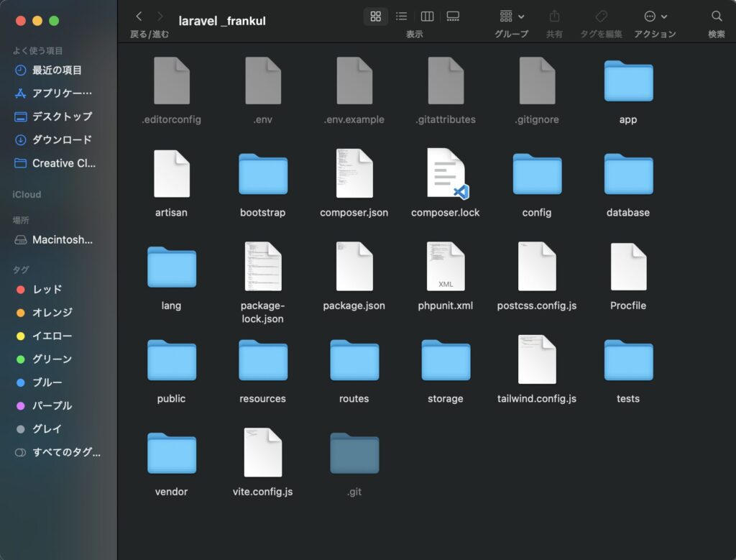736x560 pixels.
Task: Click the laravel _frankul window title
Action: click(x=222, y=21)
